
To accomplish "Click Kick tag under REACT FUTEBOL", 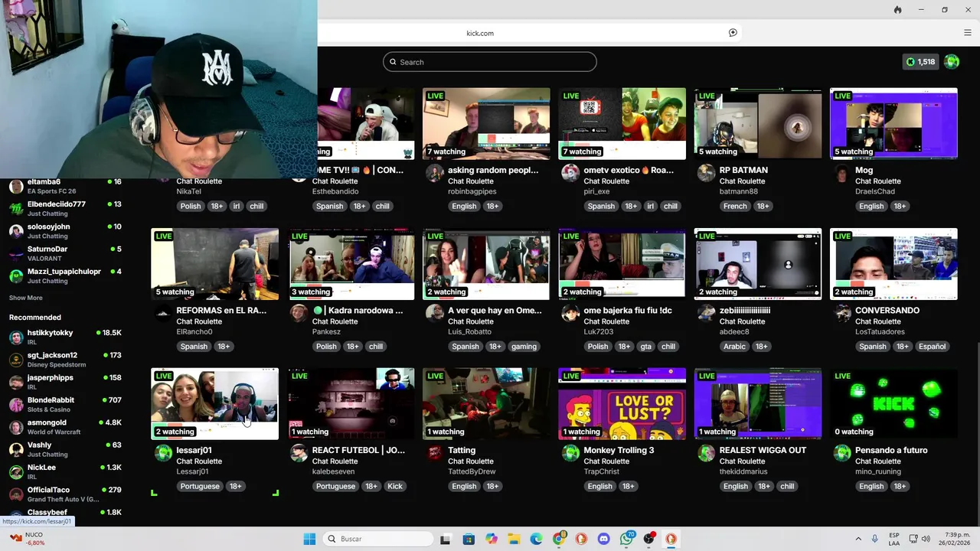I will (x=395, y=486).
